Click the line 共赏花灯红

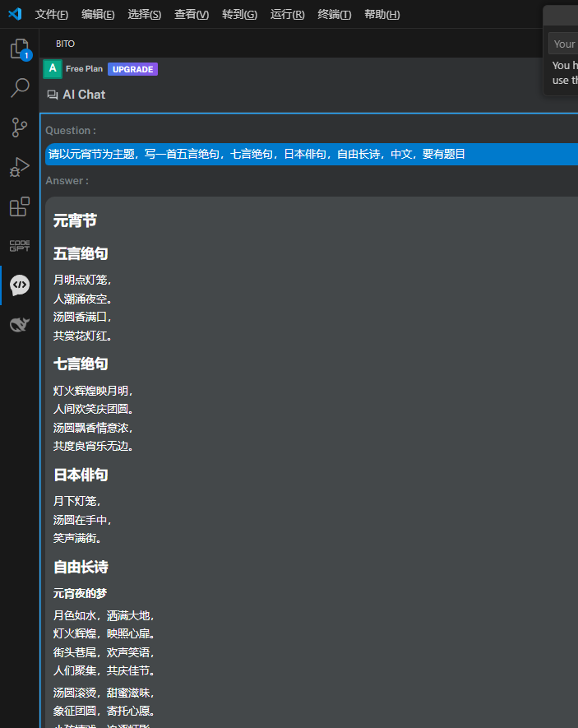[x=82, y=336]
